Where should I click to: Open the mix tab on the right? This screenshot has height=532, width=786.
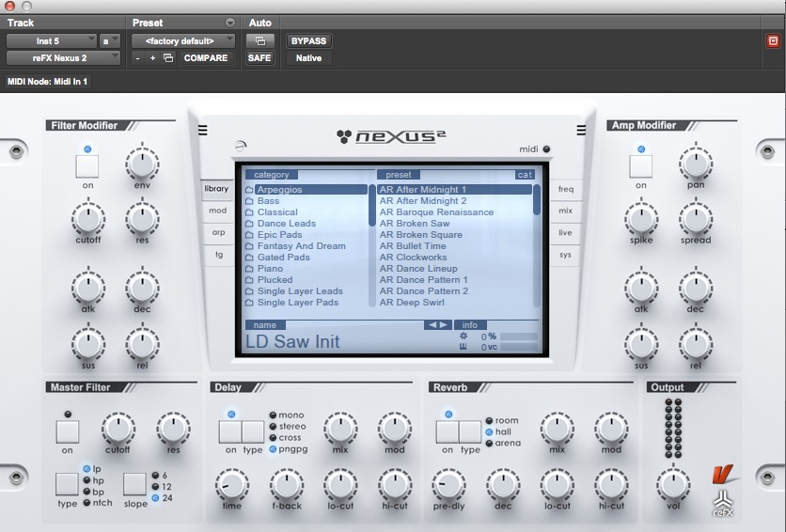pos(565,211)
